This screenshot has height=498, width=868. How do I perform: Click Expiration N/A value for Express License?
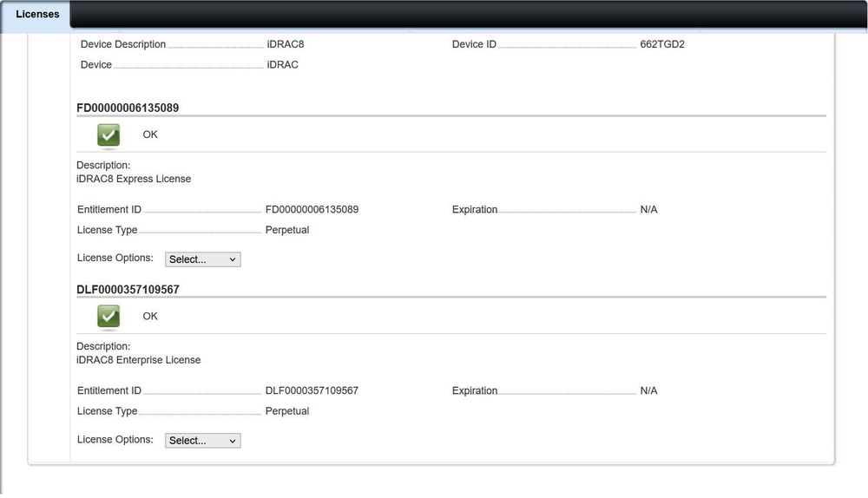pos(648,210)
